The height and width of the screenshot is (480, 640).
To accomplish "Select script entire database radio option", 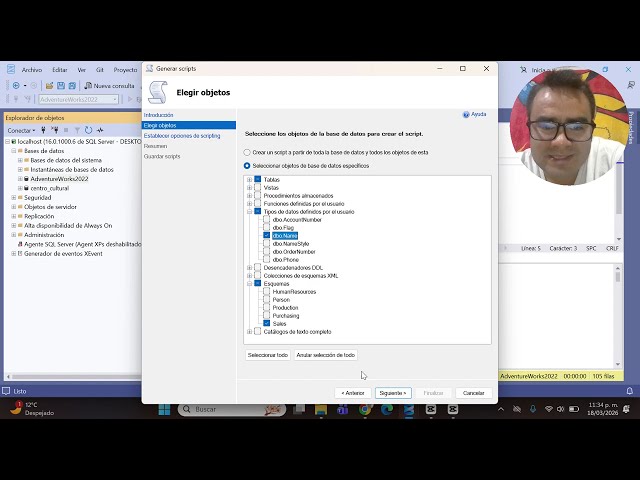I will pyautogui.click(x=247, y=152).
